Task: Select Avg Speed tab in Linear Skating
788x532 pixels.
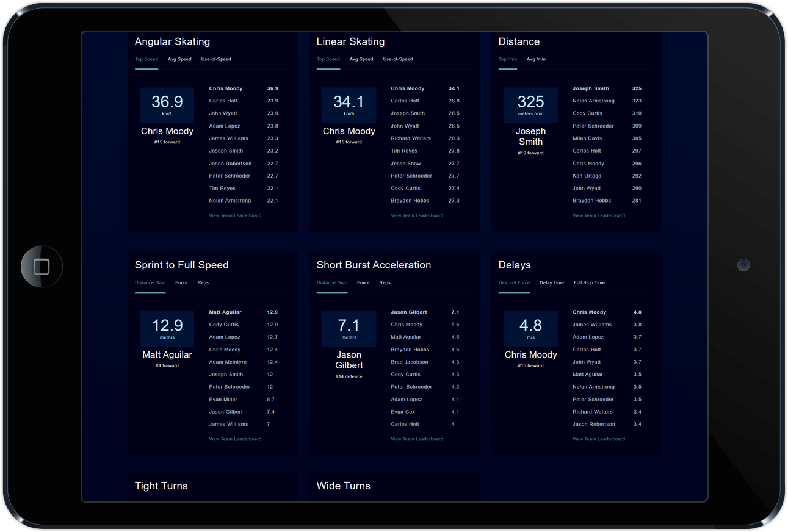Action: (361, 59)
